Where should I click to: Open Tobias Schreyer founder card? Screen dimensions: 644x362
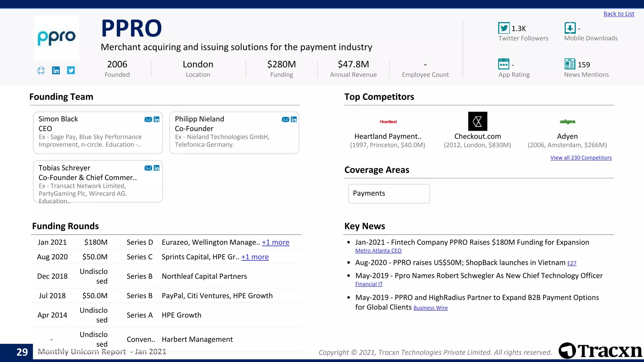98,182
